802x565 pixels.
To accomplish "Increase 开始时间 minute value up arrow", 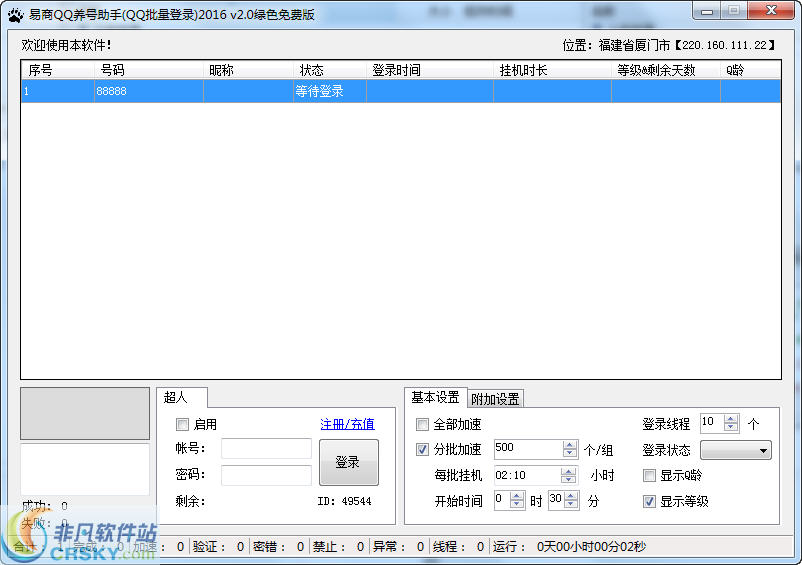I will 571,496.
